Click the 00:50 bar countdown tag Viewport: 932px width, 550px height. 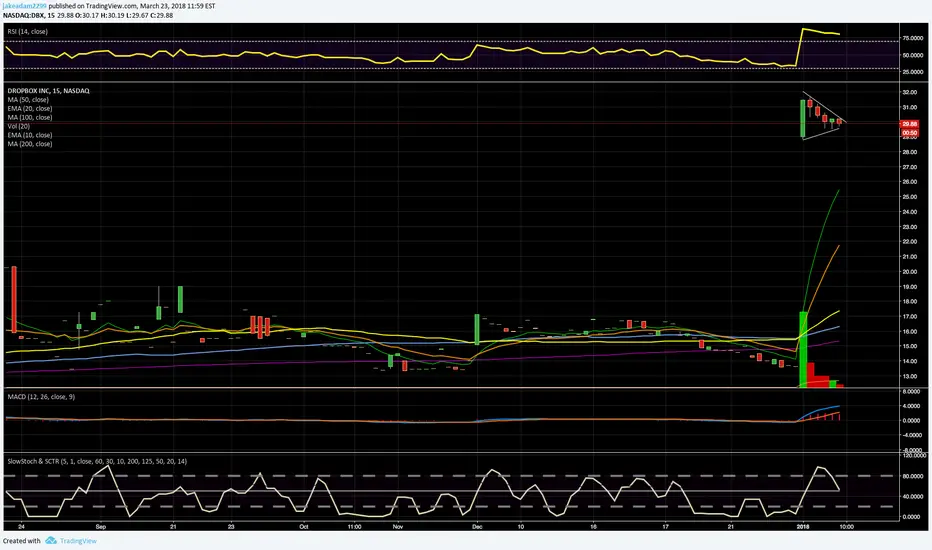[x=909, y=133]
